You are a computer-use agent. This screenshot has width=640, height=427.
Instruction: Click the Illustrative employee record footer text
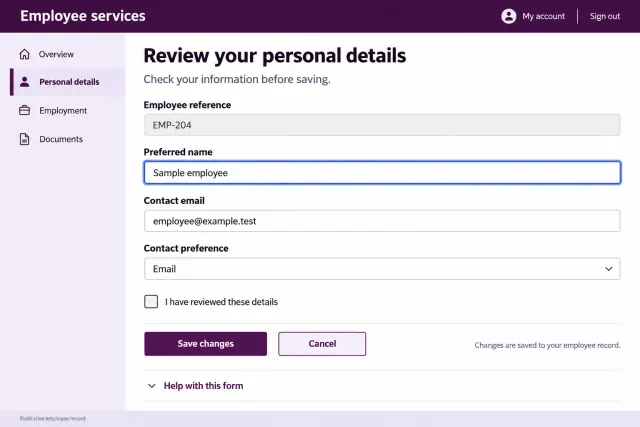click(x=53, y=418)
